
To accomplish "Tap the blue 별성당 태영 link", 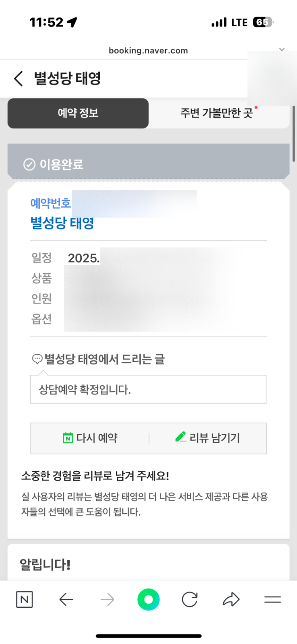I will pos(62,223).
